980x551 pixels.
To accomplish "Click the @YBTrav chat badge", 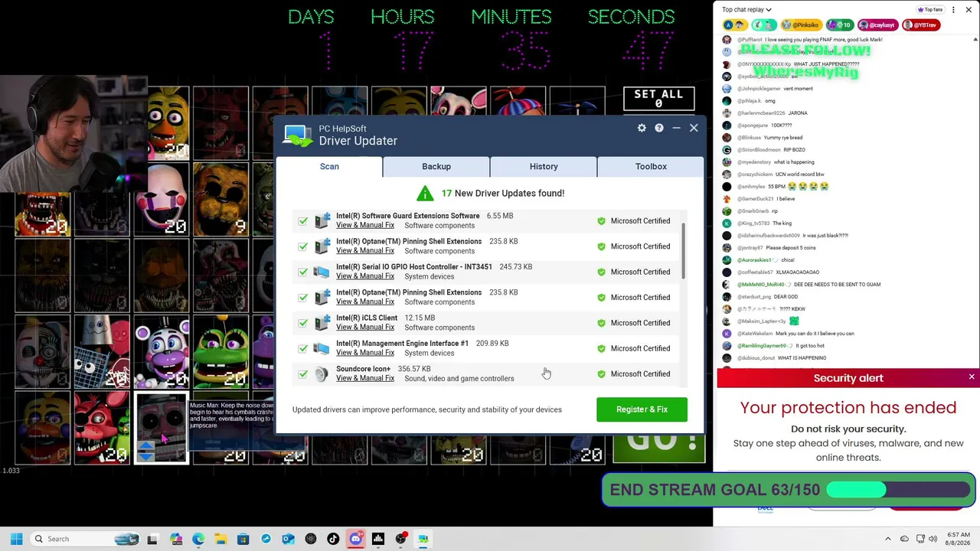I will coord(920,25).
